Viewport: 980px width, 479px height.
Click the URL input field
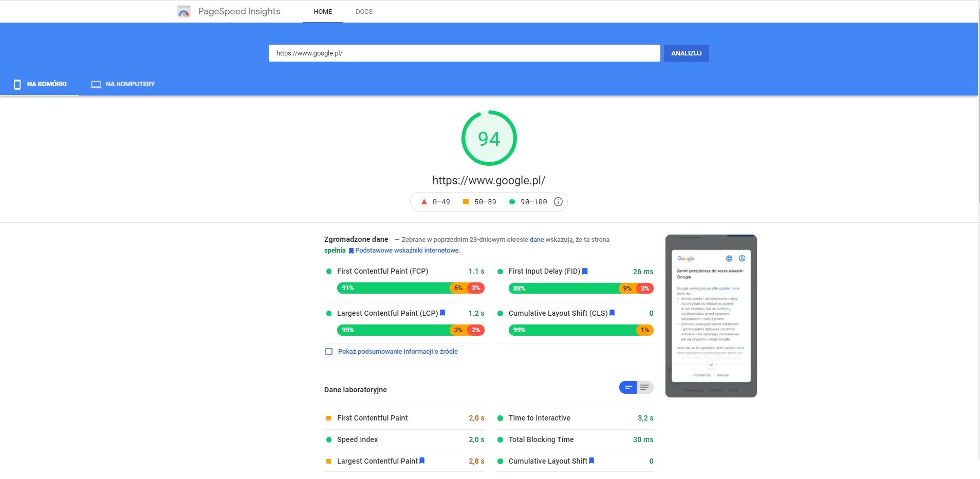[x=464, y=53]
